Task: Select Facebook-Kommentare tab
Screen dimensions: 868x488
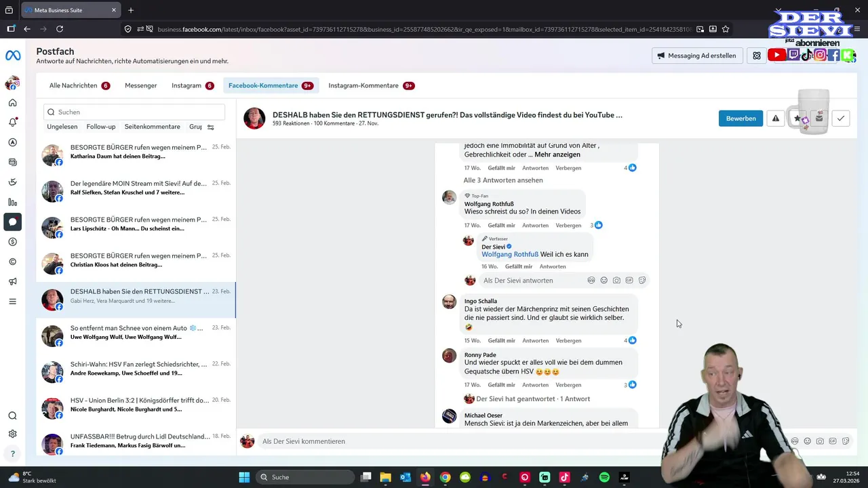Action: [271, 85]
